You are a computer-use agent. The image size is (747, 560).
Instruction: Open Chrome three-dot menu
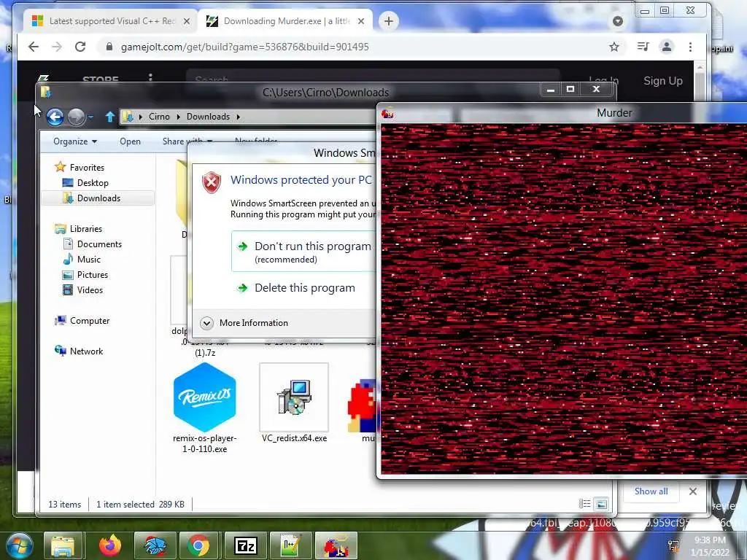pos(690,47)
